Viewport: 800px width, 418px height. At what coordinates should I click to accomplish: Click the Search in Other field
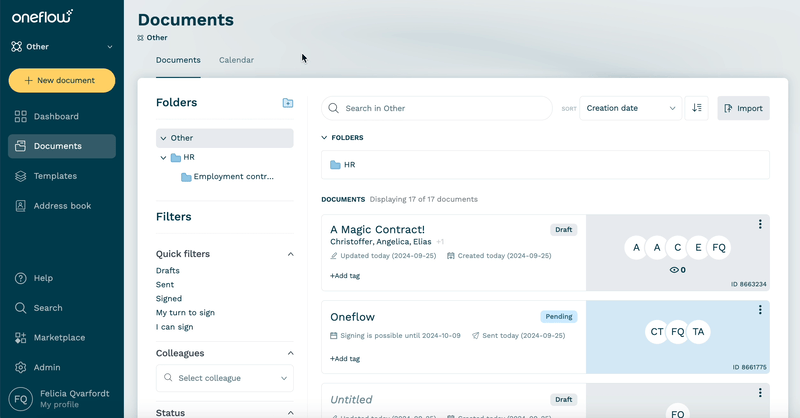point(437,108)
